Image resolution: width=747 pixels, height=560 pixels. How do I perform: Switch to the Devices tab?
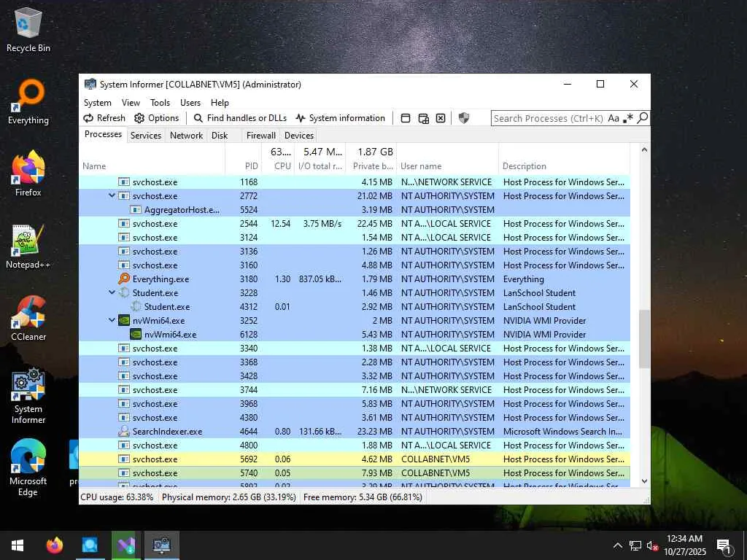298,135
